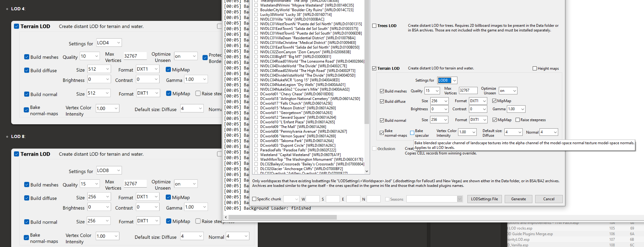Open Build diffuse Size dropdown in xLODGen dialog
This screenshot has height=247, width=644.
point(439,101)
